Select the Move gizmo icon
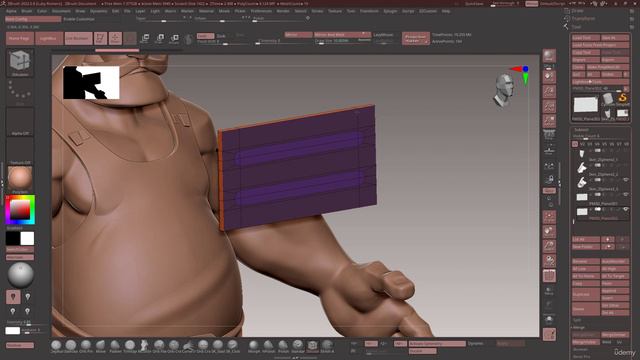640x360 pixels. [x=145, y=38]
